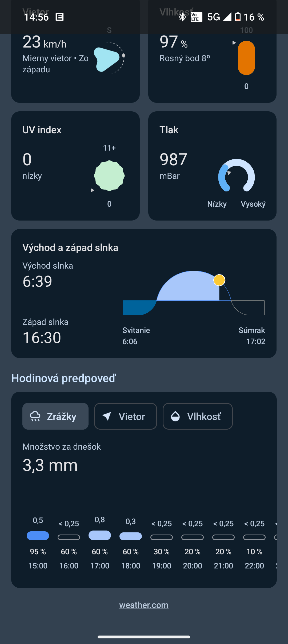
Task: Tap the rain cloud icon in Zrážky chip
Action: (35, 416)
